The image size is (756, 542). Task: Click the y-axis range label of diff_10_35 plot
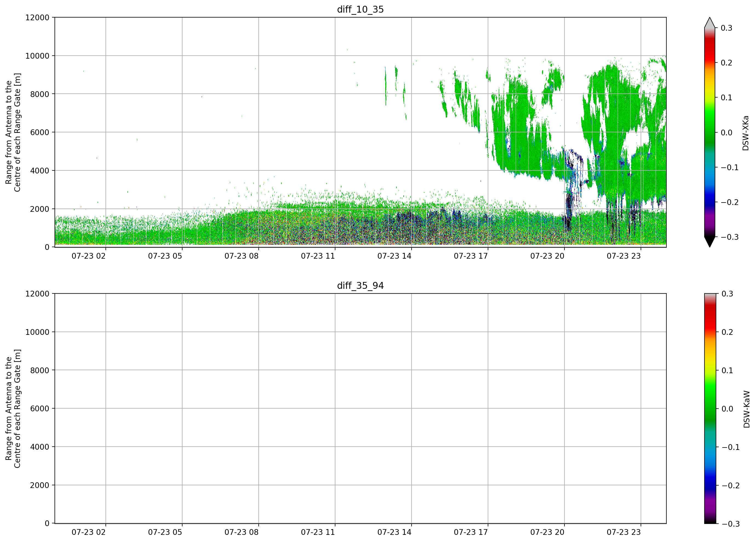13,132
